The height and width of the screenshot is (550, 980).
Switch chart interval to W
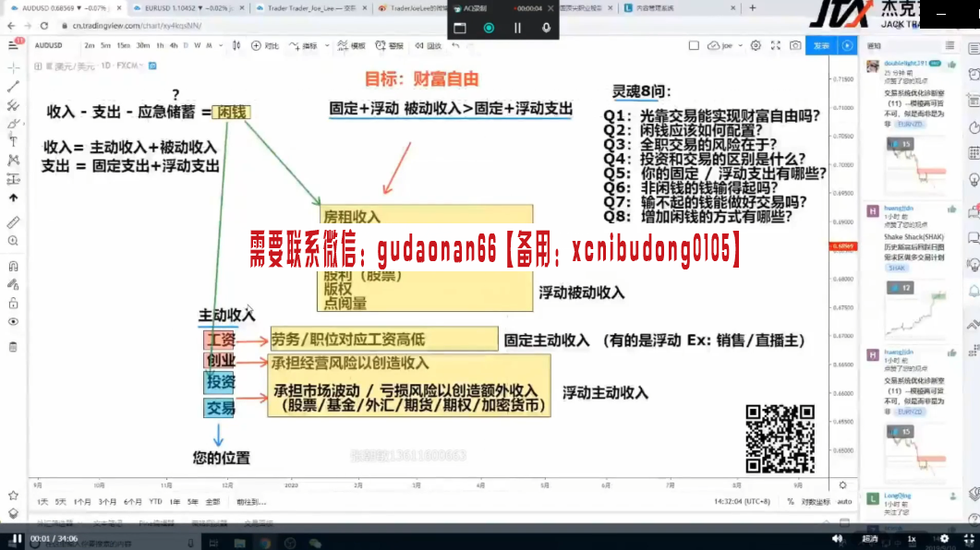point(198,45)
